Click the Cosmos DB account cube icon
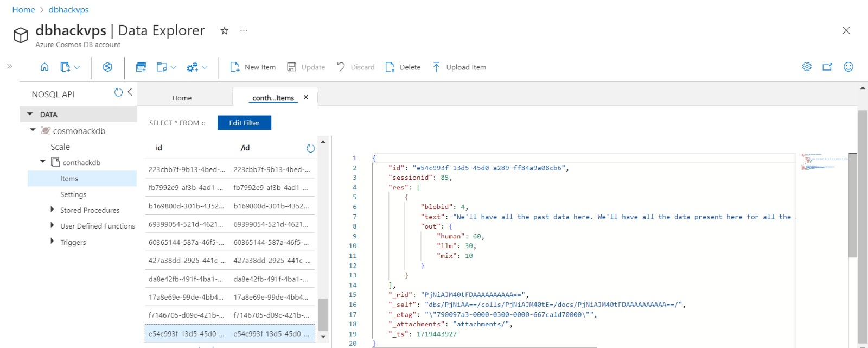The height and width of the screenshot is (348, 868). [x=21, y=35]
